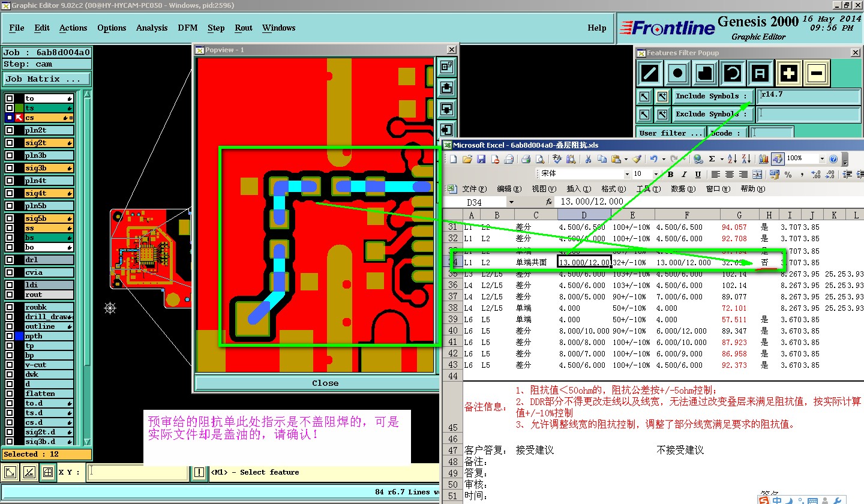Open the DFM menu
The image size is (864, 504).
(x=188, y=28)
